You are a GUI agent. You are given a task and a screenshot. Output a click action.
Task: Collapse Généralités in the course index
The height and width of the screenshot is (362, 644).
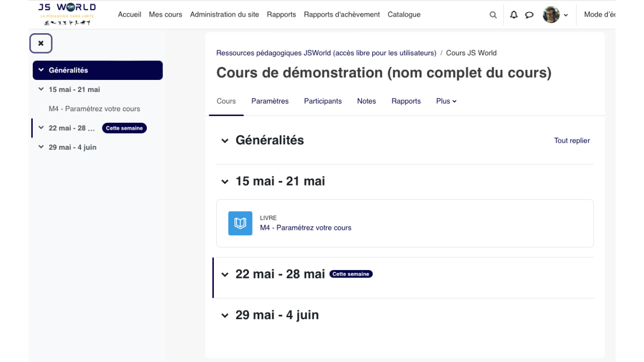41,70
